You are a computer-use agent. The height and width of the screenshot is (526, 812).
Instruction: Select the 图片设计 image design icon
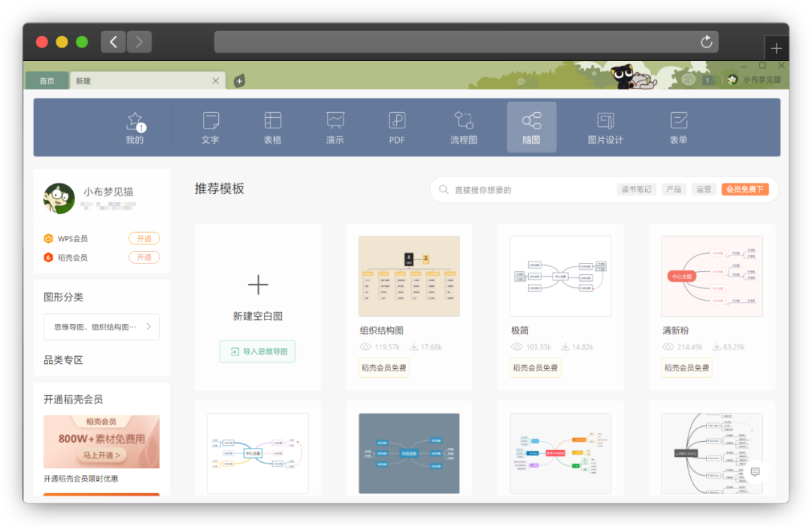pyautogui.click(x=605, y=127)
